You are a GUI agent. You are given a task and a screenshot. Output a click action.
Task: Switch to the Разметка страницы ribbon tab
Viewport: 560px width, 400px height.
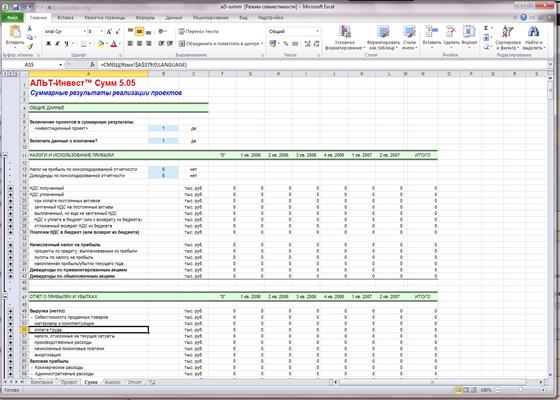105,18
